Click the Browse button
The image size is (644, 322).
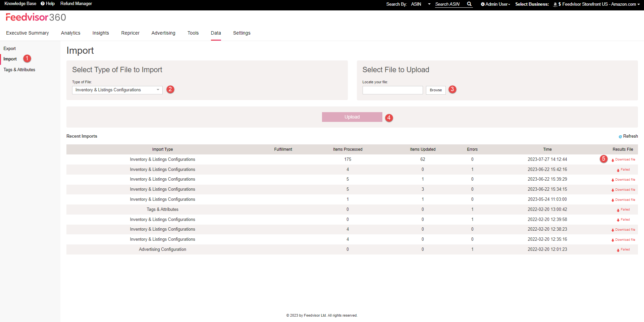(436, 90)
